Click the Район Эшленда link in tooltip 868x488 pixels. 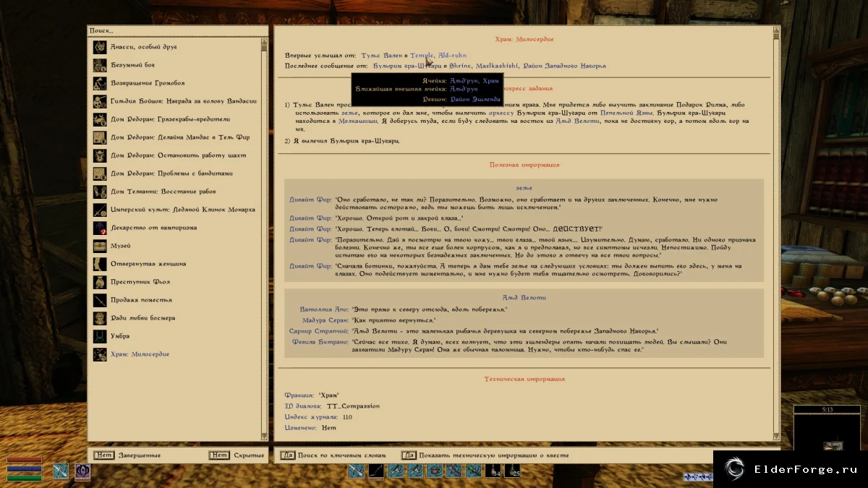coord(475,99)
